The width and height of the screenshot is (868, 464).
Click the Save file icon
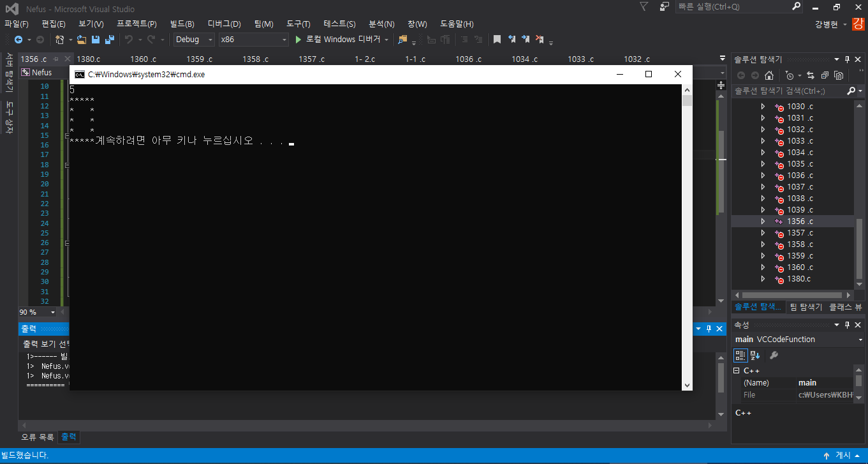pyautogui.click(x=96, y=40)
